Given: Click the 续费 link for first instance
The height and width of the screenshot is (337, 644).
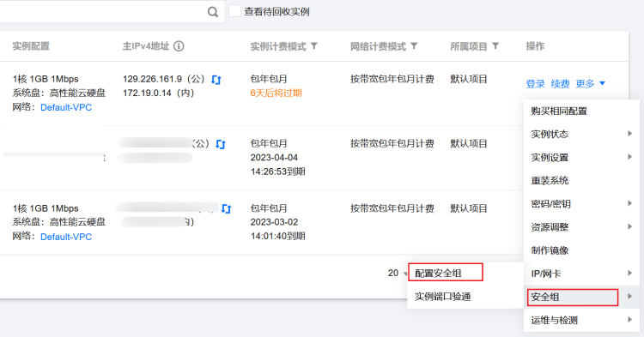Looking at the screenshot, I should point(560,84).
